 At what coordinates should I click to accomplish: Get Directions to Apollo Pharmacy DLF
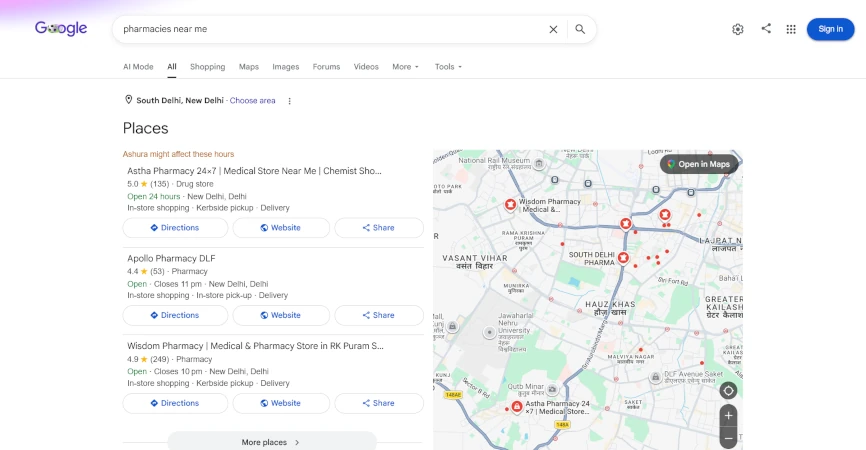175,315
